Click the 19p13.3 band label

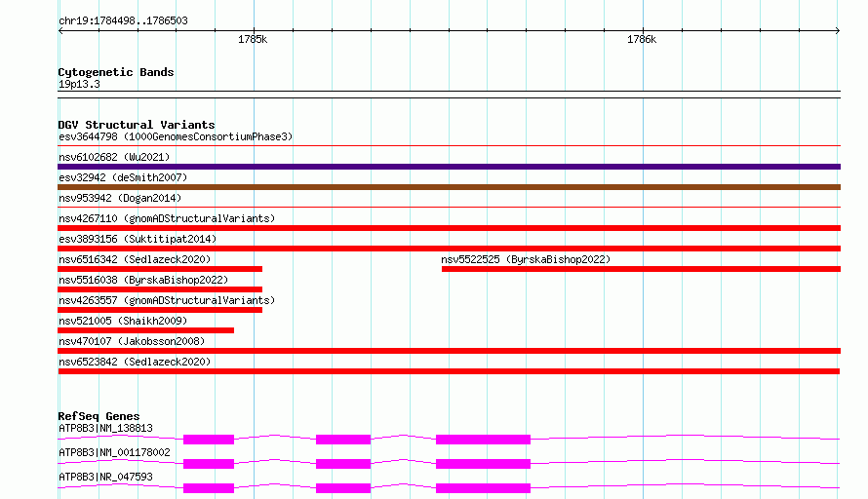(x=79, y=84)
